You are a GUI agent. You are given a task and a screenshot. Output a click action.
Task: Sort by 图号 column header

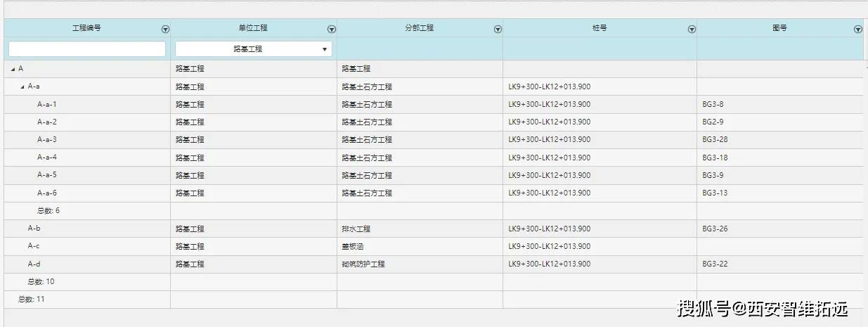pos(779,28)
